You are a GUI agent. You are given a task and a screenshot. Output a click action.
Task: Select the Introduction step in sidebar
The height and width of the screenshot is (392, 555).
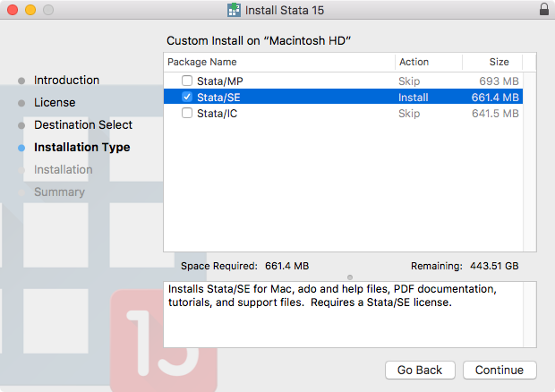pos(66,80)
